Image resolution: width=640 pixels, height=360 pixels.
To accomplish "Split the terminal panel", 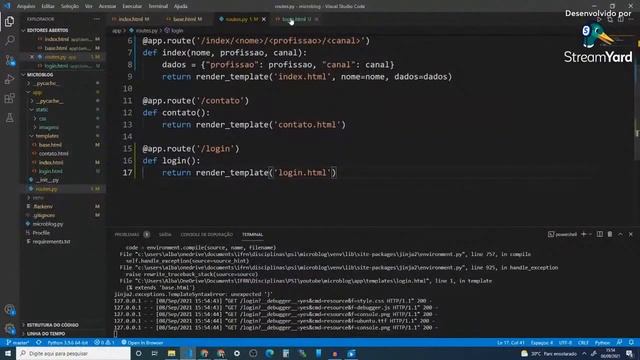I will [600, 234].
